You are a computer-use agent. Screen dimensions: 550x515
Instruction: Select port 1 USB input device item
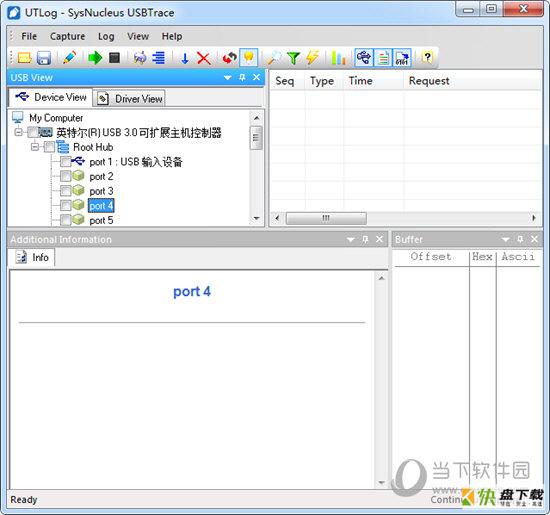click(136, 162)
